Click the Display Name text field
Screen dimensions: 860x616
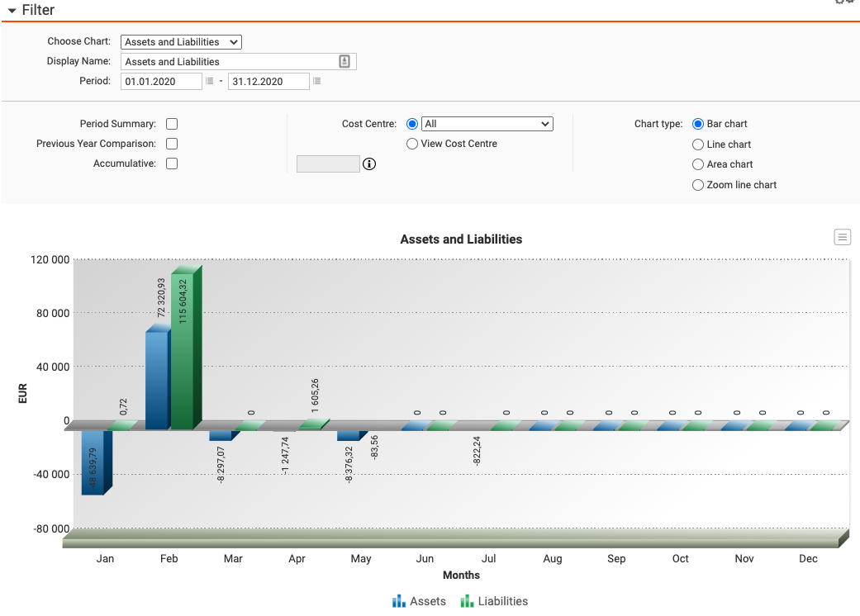[230, 62]
